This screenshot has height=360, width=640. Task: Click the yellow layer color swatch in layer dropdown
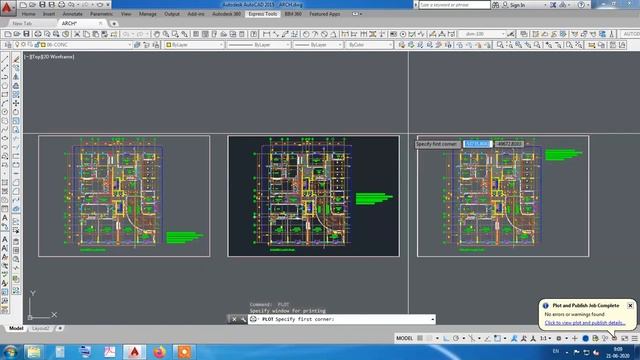[43, 45]
